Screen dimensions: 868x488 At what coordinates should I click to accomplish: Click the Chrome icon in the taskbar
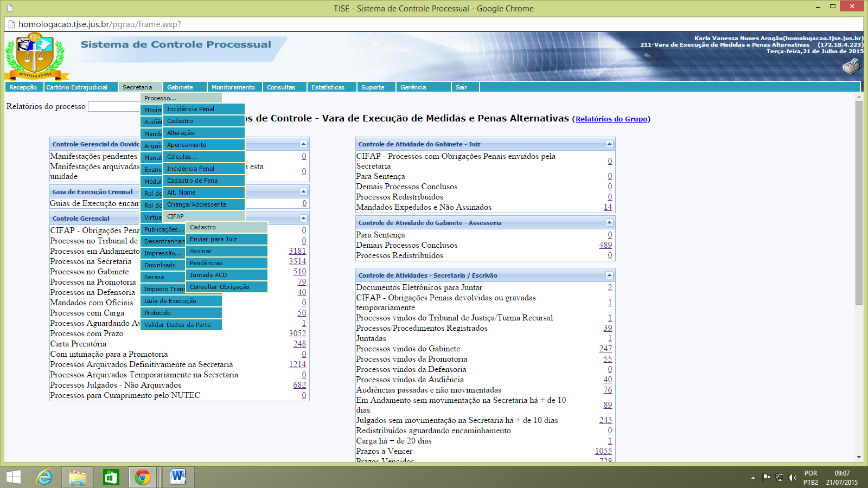(x=143, y=477)
